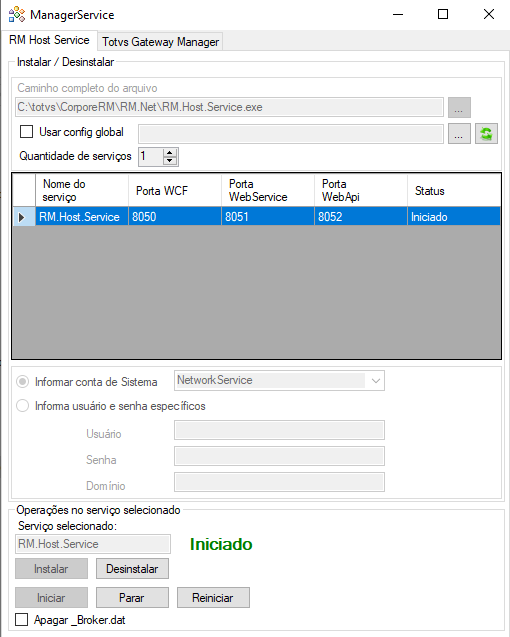Enable the Usar config global checkbox
Image resolution: width=510 pixels, height=637 pixels.
(x=26, y=132)
